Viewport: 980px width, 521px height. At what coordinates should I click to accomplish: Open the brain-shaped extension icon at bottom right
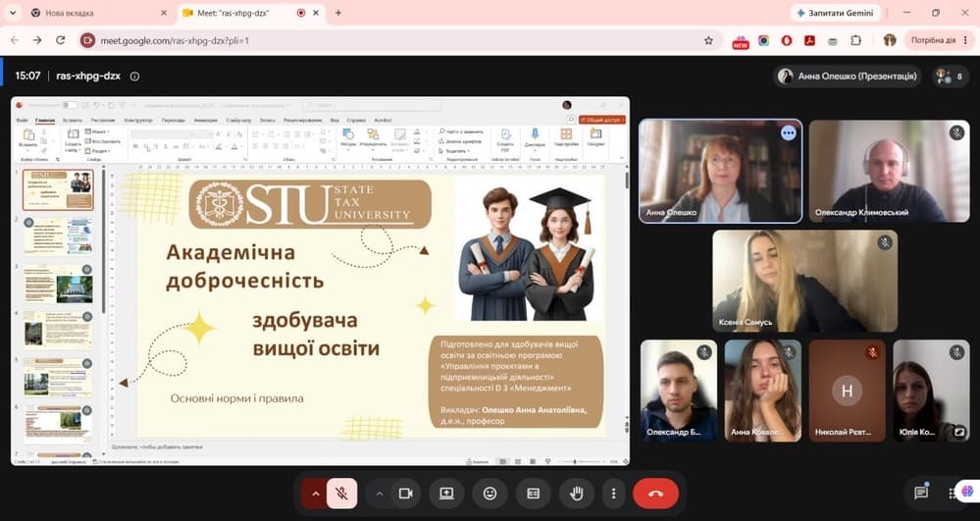pyautogui.click(x=967, y=492)
